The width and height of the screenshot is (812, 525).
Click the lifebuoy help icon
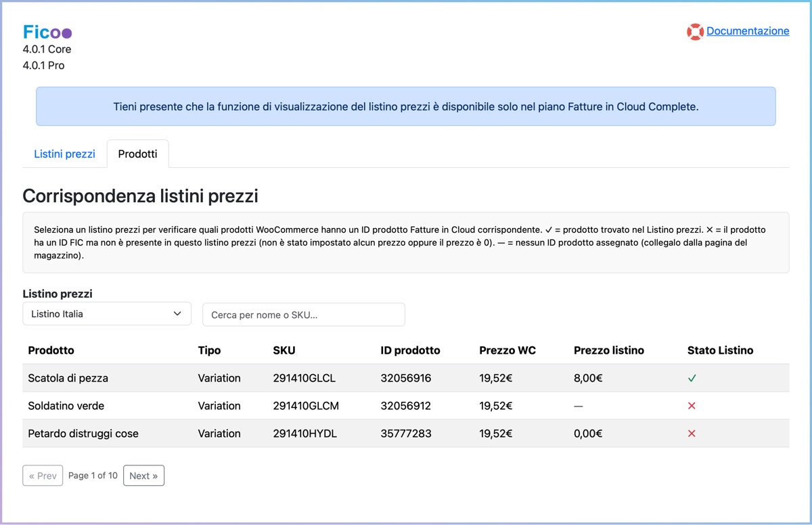[x=695, y=32]
